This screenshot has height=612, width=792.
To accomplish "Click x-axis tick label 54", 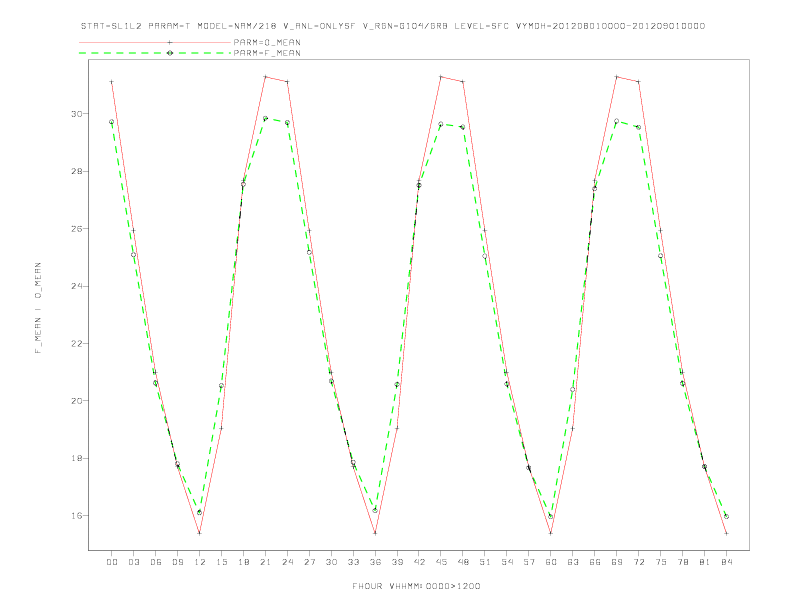I will tap(507, 562).
